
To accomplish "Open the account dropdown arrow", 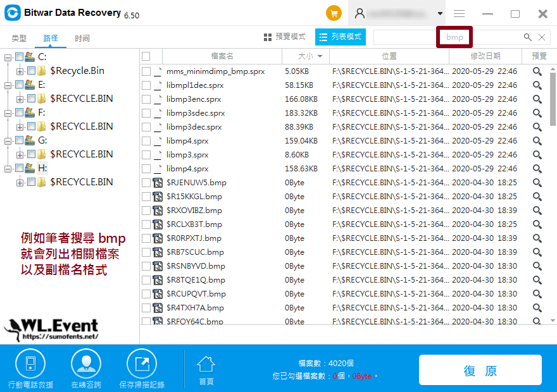I will click(440, 13).
